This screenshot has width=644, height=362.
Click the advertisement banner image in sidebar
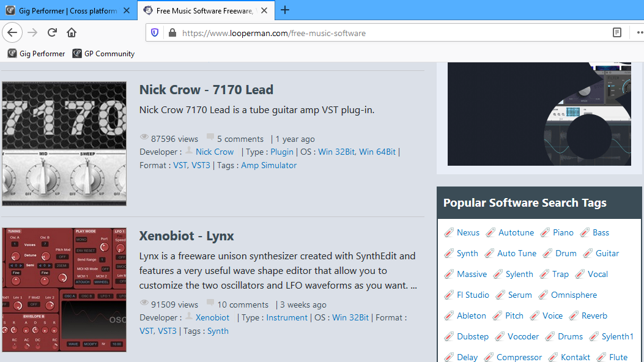(x=539, y=114)
